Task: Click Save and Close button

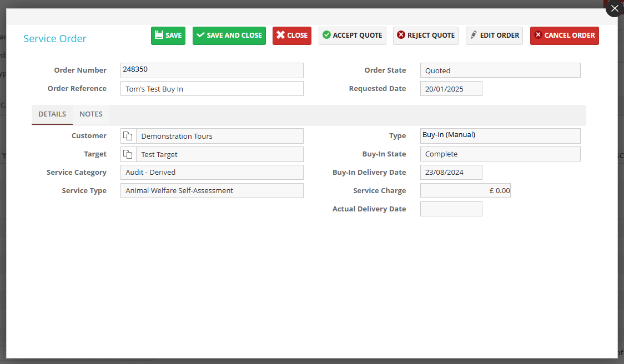Action: pos(229,36)
